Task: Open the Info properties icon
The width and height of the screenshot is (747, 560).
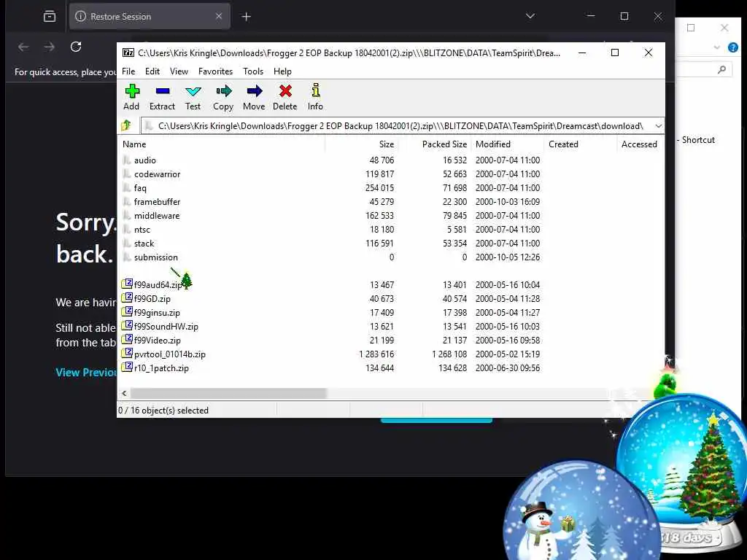Action: coord(315,90)
